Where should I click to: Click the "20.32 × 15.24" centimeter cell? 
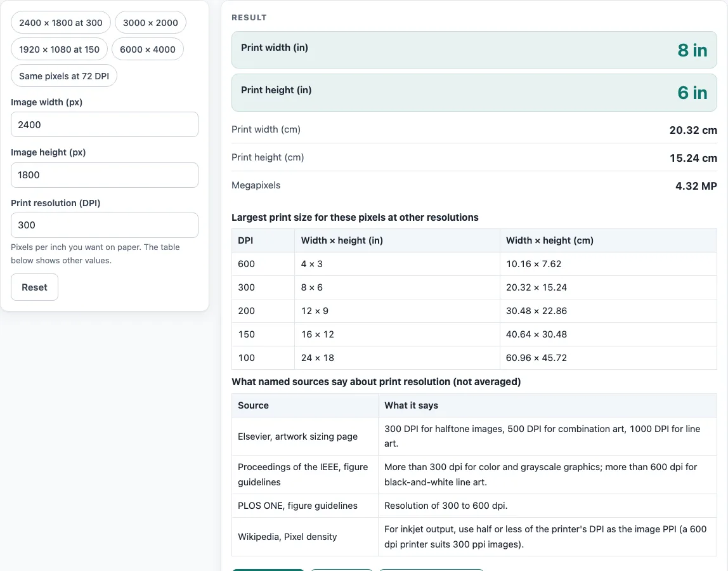[x=608, y=287]
